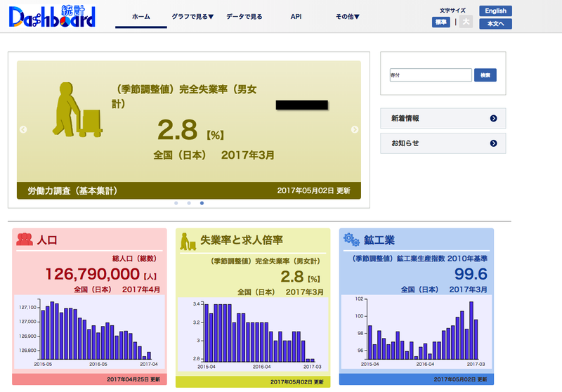The height and width of the screenshot is (392, 562).
Task: Go to previous carousel slide
Action: tap(23, 130)
